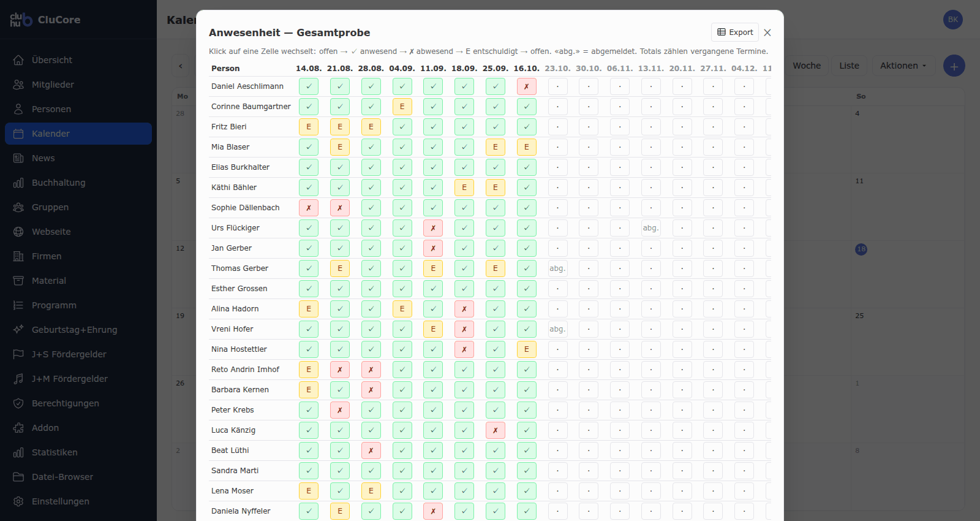Click the blue plus add button

[x=954, y=66]
